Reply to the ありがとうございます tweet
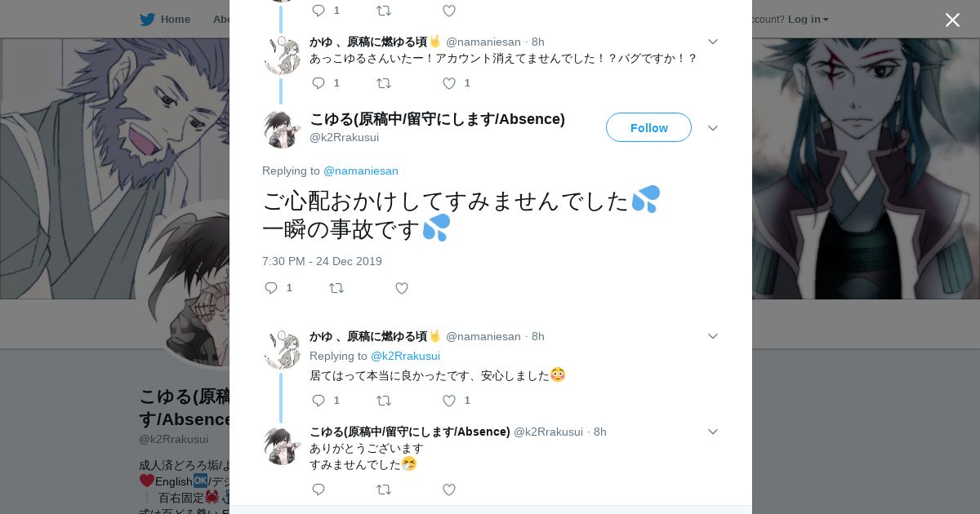This screenshot has width=980, height=514. (318, 490)
